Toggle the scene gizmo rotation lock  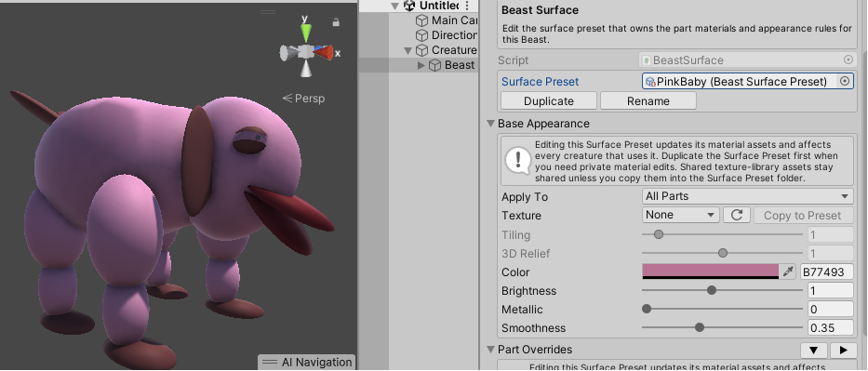pyautogui.click(x=336, y=22)
